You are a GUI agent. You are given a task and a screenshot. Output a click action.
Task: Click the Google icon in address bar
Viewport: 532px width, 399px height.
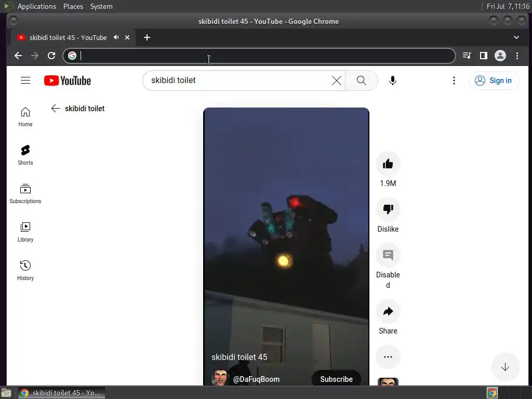(x=72, y=56)
